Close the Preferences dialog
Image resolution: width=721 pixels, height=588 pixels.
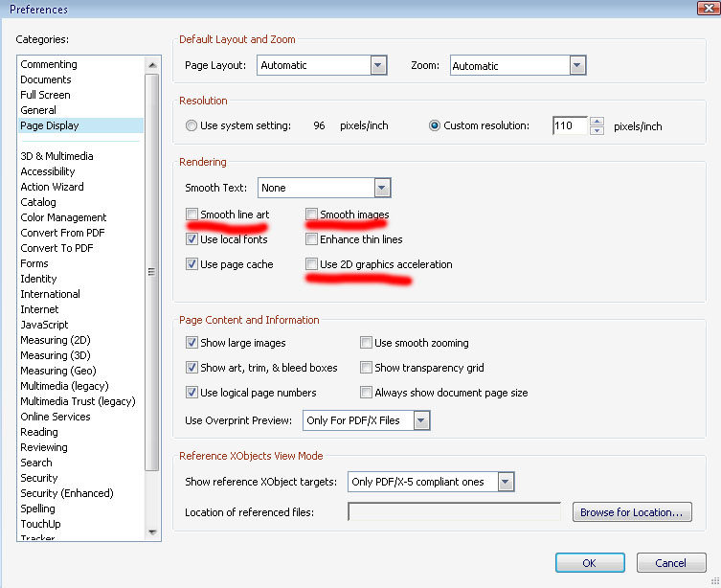point(708,8)
